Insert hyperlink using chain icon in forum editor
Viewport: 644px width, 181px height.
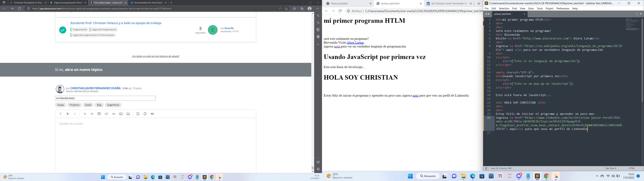click(114, 114)
